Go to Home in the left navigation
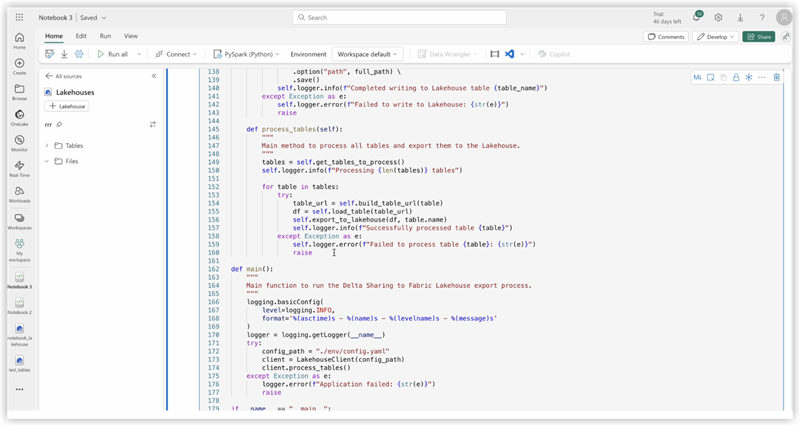 tap(19, 40)
